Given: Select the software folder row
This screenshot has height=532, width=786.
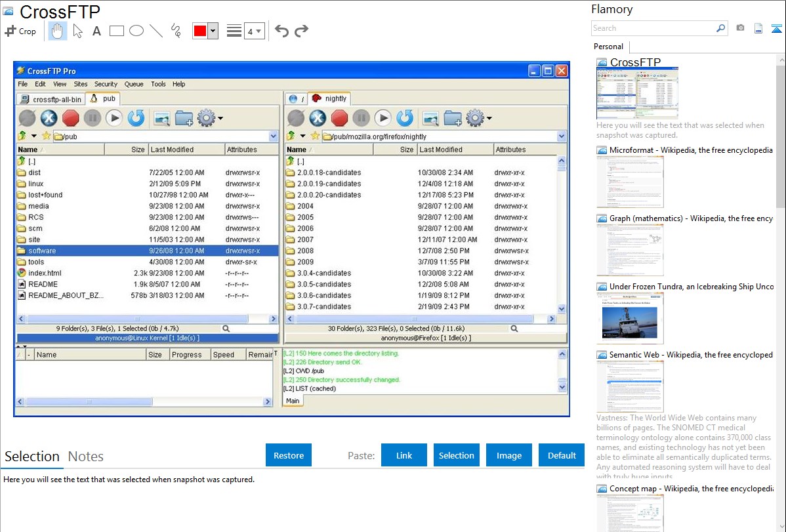Looking at the screenshot, I should [148, 251].
